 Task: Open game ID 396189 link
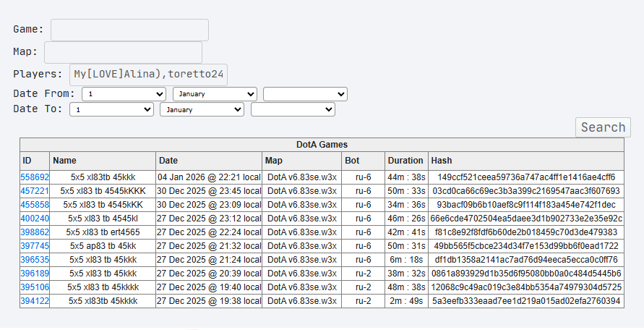point(35,274)
